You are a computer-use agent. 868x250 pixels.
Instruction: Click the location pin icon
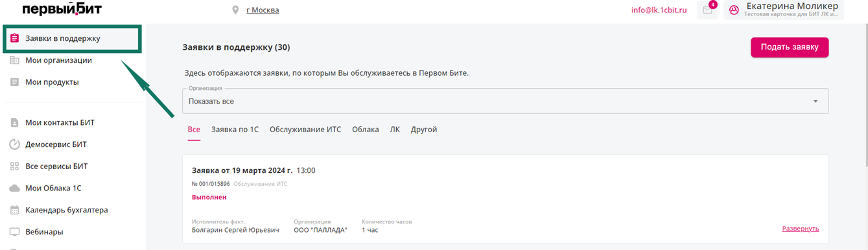coord(235,10)
